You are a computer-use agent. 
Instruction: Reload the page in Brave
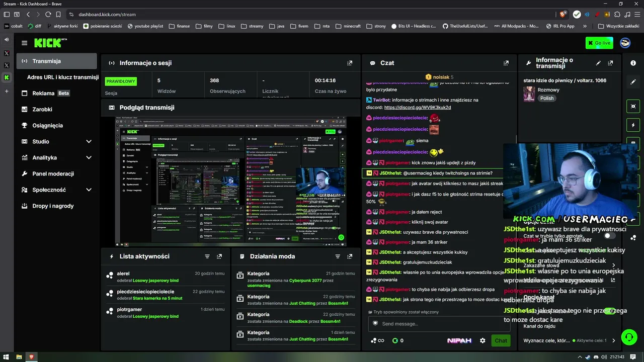[x=48, y=15]
